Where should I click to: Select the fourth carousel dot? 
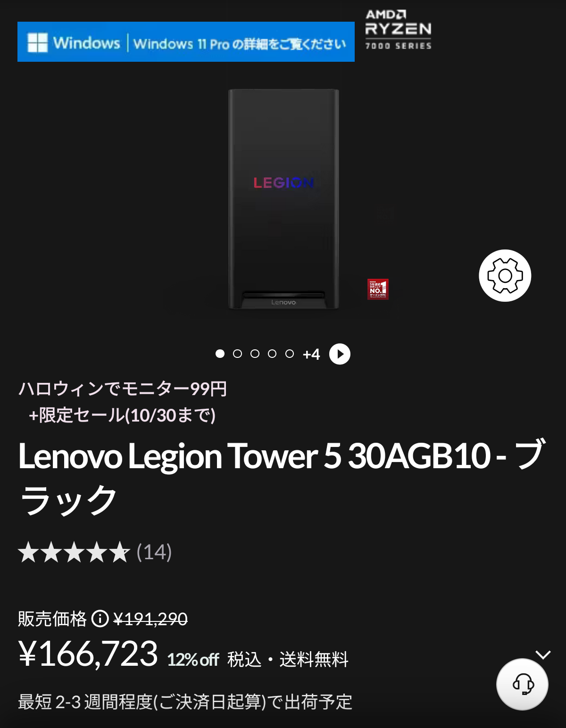tap(272, 354)
